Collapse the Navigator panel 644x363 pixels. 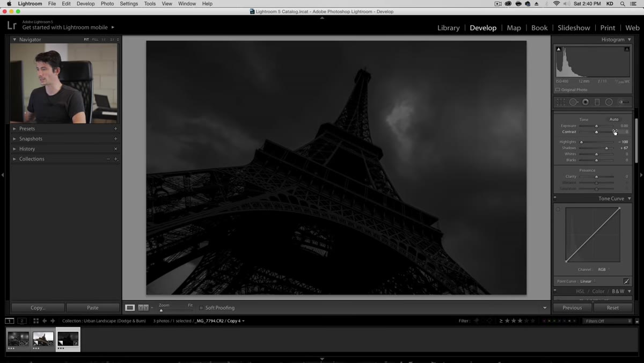pos(14,40)
